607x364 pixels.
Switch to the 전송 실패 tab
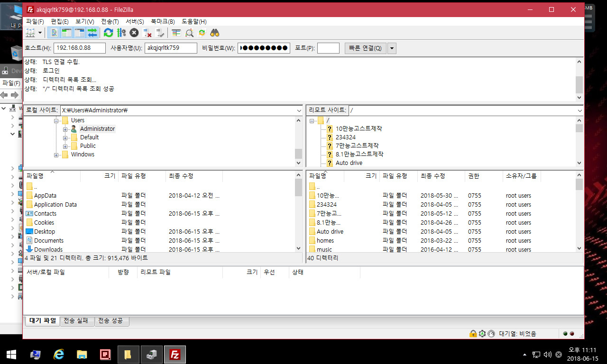coord(76,321)
